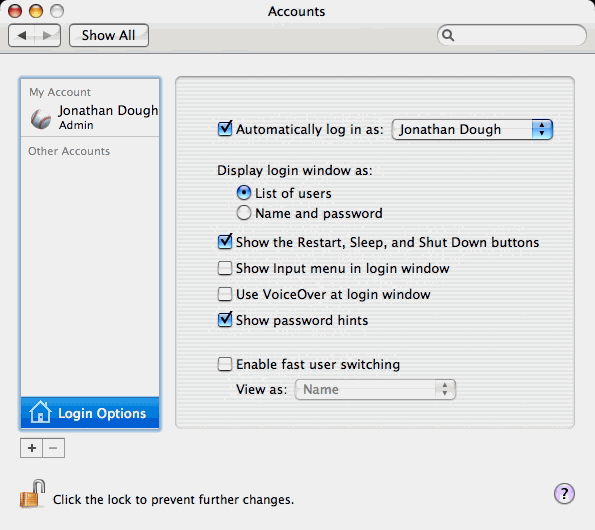Click Jonathan Dough's baseball account picture
The height and width of the screenshot is (530, 595).
(x=41, y=119)
